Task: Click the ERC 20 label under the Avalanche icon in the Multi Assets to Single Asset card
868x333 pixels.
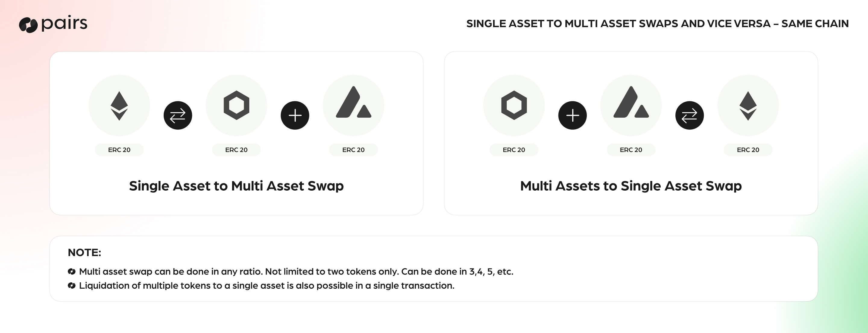Action: coord(631,150)
